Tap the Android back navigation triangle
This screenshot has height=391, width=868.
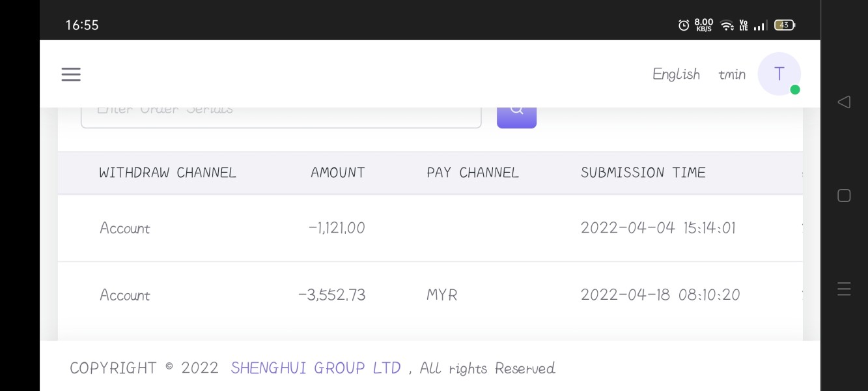point(844,102)
